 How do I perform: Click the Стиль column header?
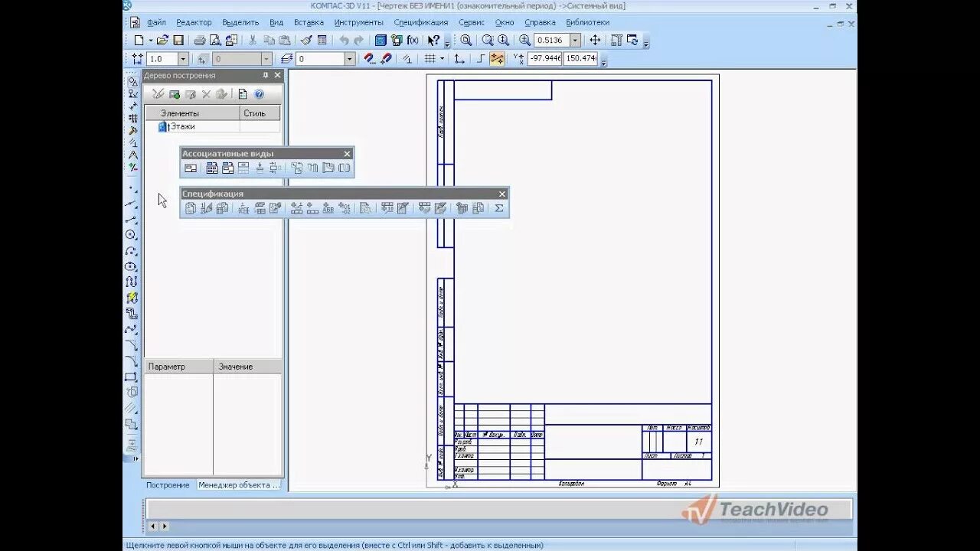tap(260, 113)
